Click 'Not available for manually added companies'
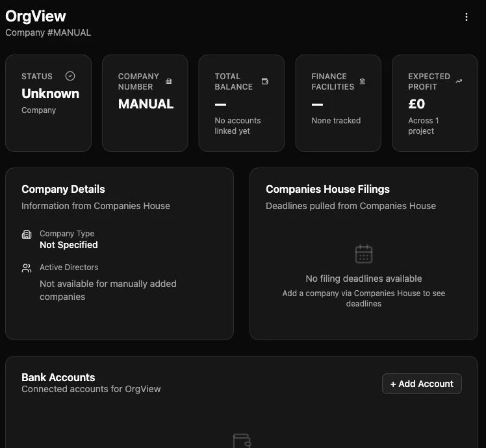The width and height of the screenshot is (486, 448). 108,290
